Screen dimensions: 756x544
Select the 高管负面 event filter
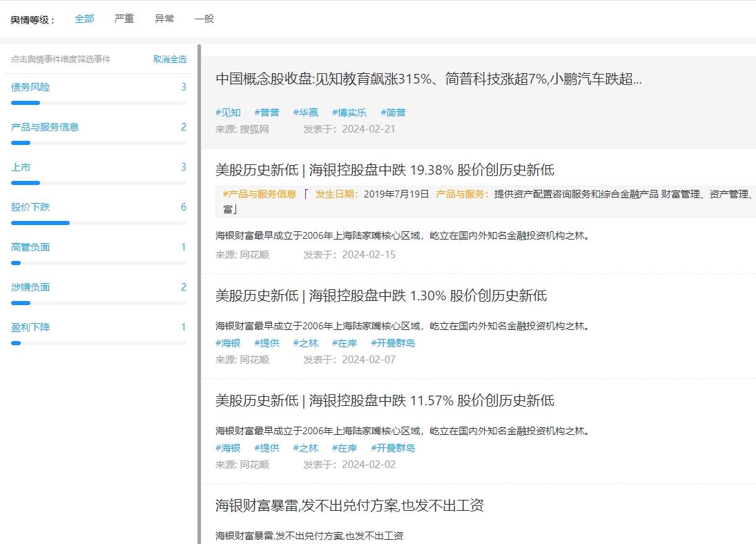coord(30,247)
